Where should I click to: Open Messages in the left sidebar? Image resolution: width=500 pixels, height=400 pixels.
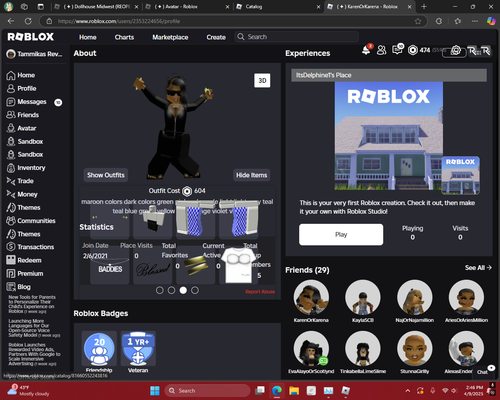point(27,102)
